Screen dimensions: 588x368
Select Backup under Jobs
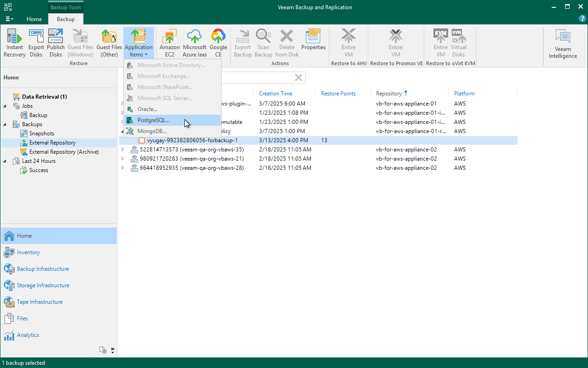point(38,115)
